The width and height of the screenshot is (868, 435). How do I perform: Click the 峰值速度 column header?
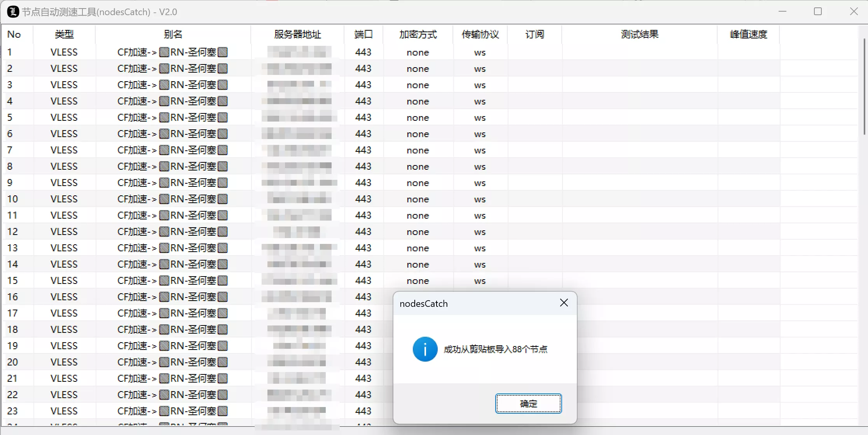coord(747,34)
